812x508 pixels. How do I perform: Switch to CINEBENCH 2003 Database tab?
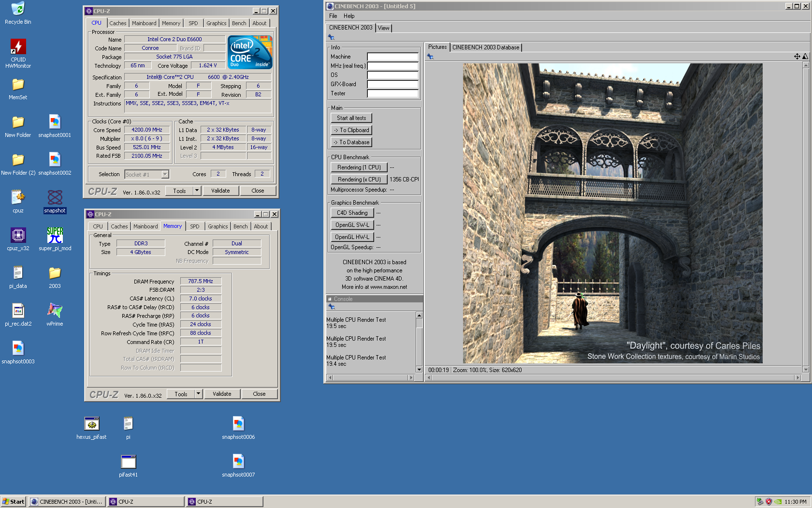(486, 47)
